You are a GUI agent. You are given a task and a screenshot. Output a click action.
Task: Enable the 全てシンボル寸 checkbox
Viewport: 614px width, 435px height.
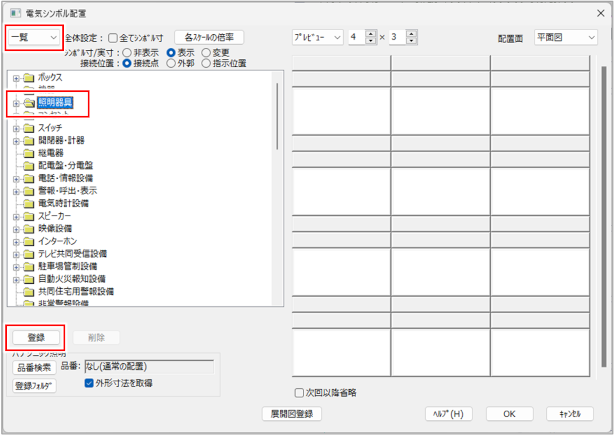[x=112, y=37]
